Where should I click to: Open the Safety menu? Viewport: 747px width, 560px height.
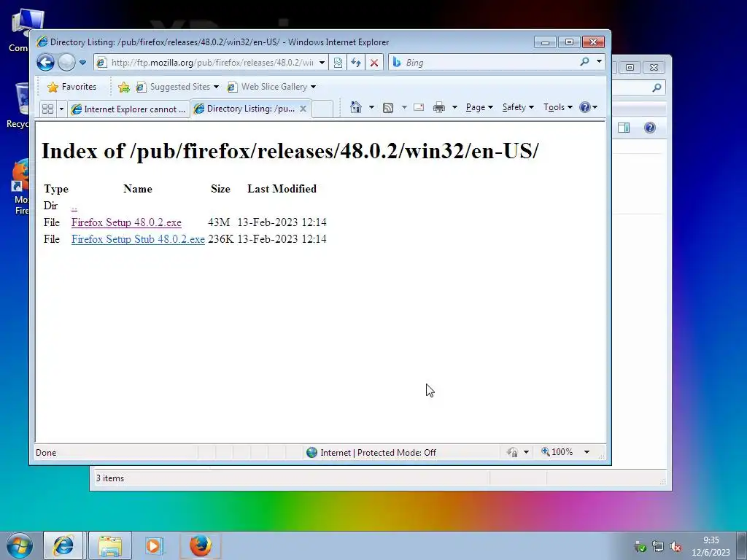coord(518,107)
